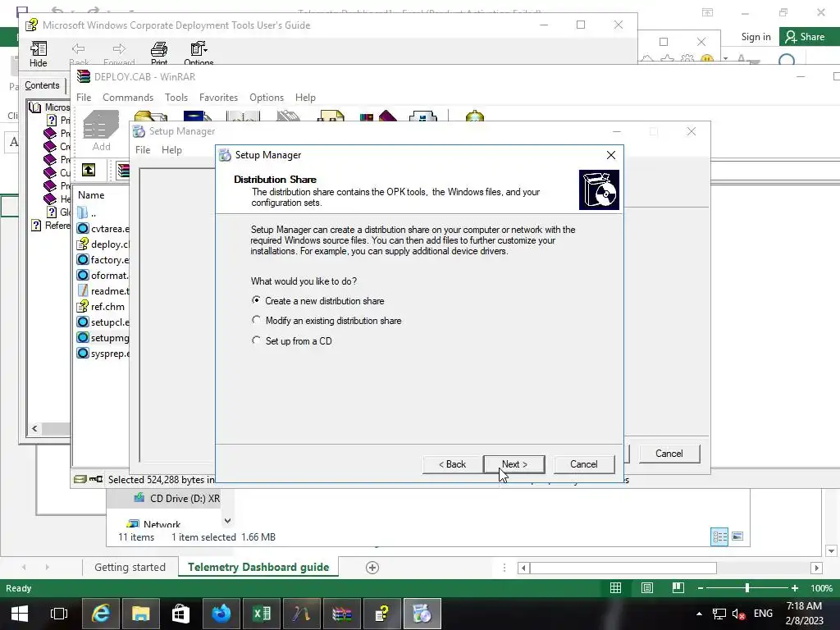This screenshot has width=840, height=630.
Task: Open File Explorer from the taskbar
Action: 141,614
